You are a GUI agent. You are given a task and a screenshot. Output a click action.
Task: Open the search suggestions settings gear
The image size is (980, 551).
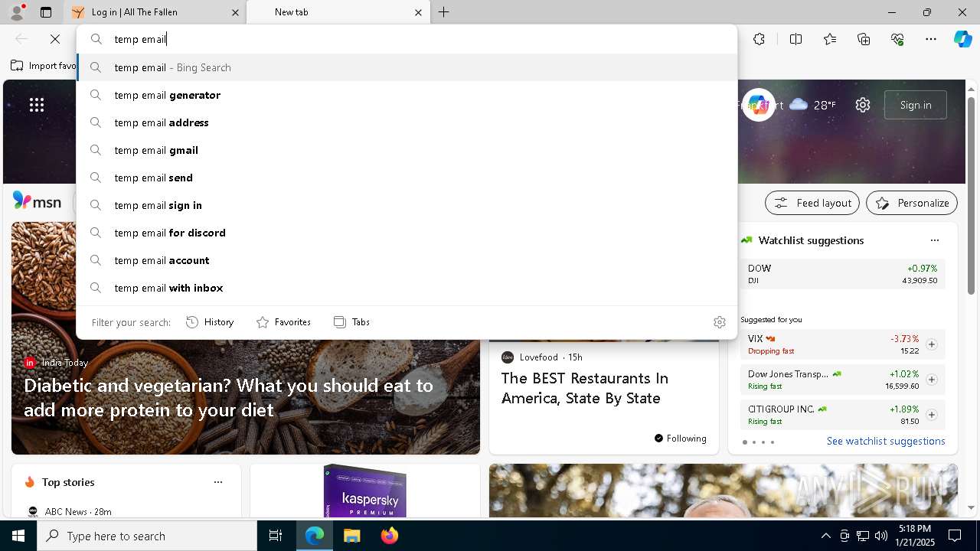719,322
